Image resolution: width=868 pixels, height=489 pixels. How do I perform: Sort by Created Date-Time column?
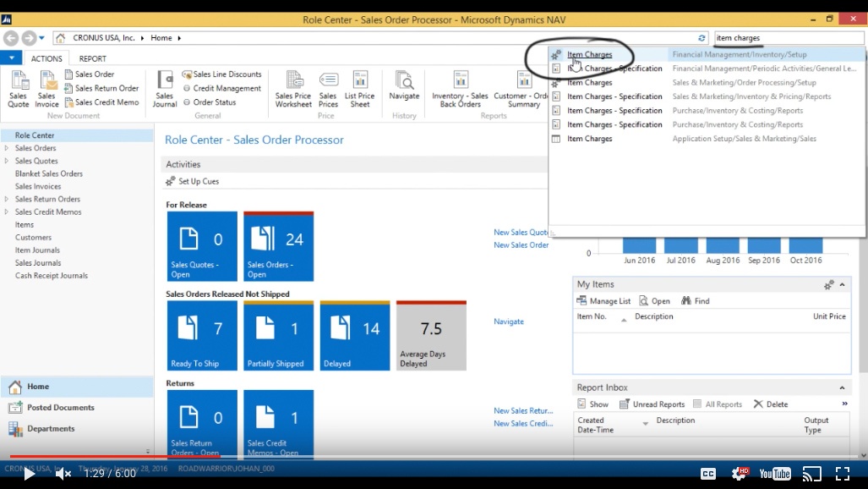click(612, 425)
